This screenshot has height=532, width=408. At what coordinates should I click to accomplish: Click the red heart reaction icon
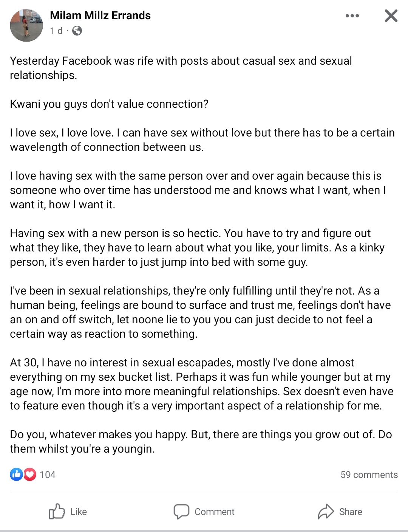click(x=30, y=474)
